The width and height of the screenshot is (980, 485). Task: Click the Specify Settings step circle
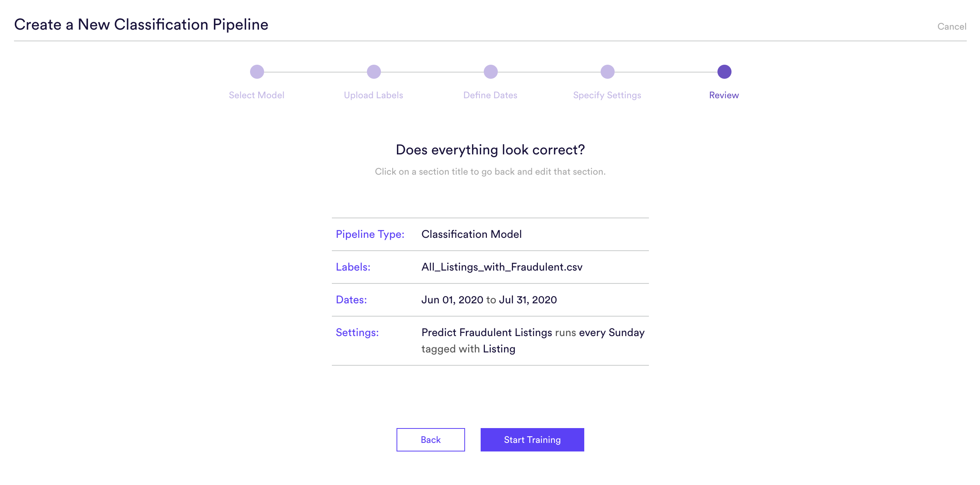(607, 72)
